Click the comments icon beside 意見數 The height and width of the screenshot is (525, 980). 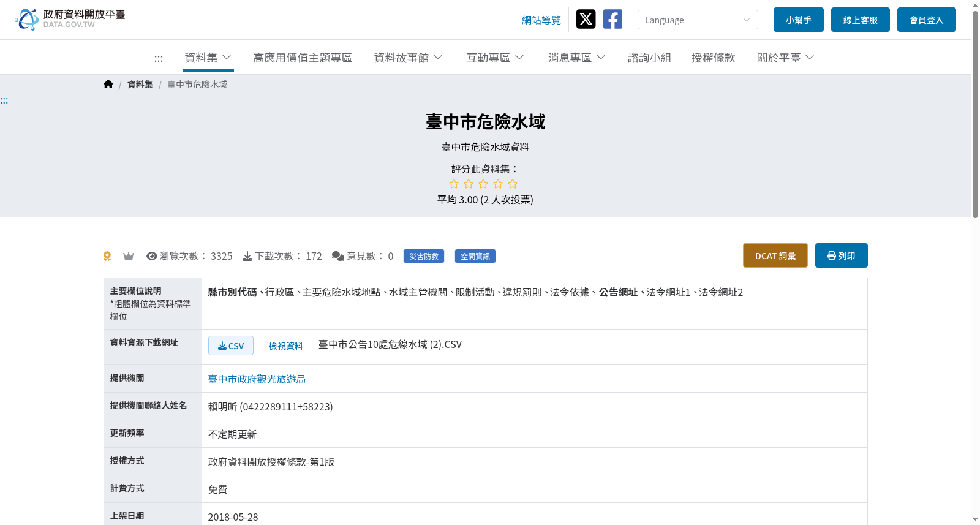click(x=338, y=256)
